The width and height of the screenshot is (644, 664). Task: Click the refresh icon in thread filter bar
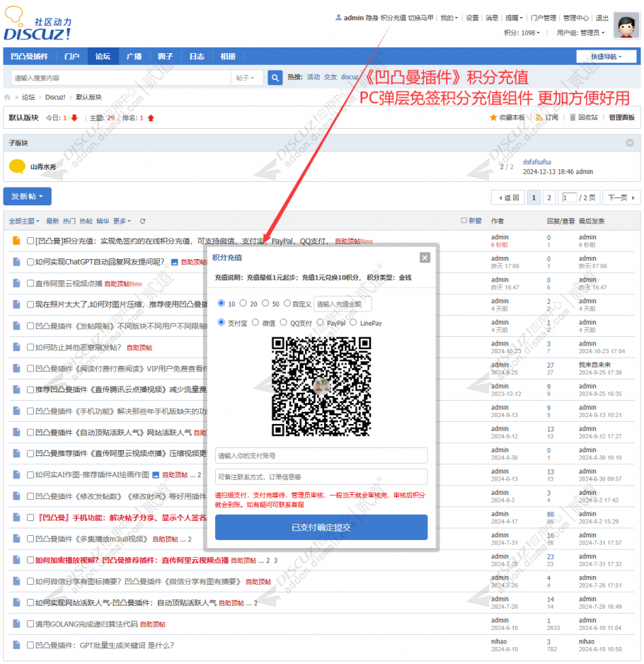click(143, 221)
